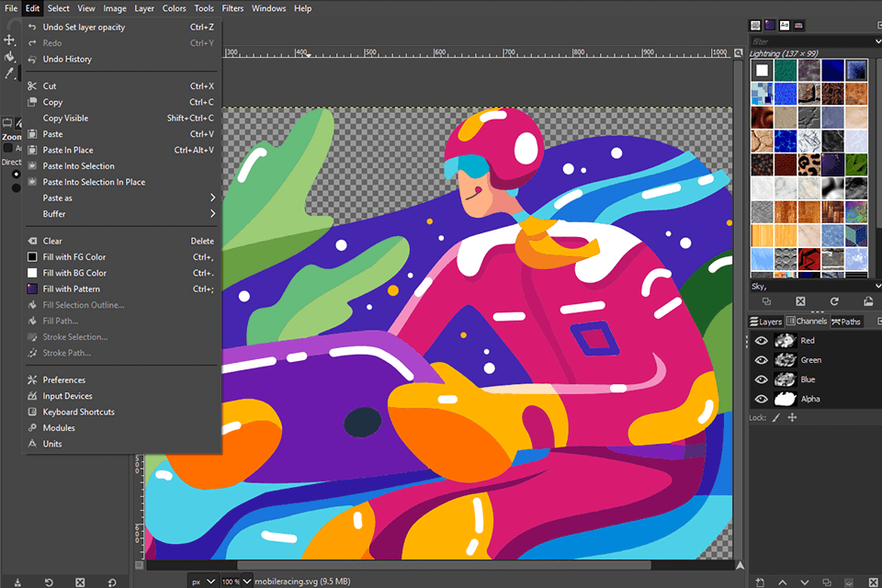Hide the Green channel with its eye icon
This screenshot has height=588, width=882.
[x=760, y=360]
